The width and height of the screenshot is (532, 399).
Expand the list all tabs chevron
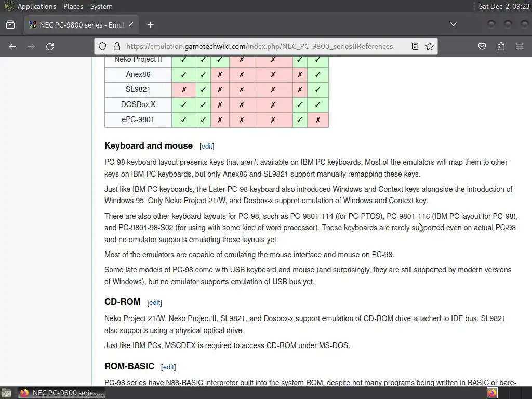pos(453,24)
